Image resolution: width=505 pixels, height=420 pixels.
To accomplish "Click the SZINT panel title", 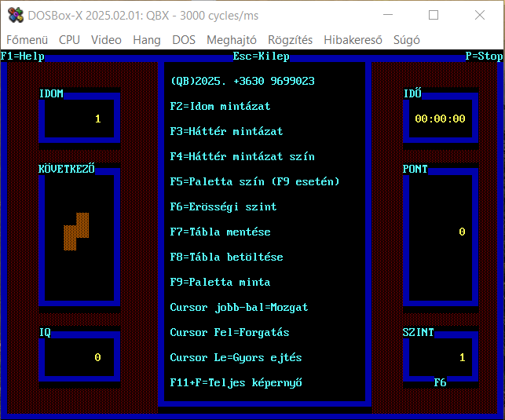I will [419, 332].
